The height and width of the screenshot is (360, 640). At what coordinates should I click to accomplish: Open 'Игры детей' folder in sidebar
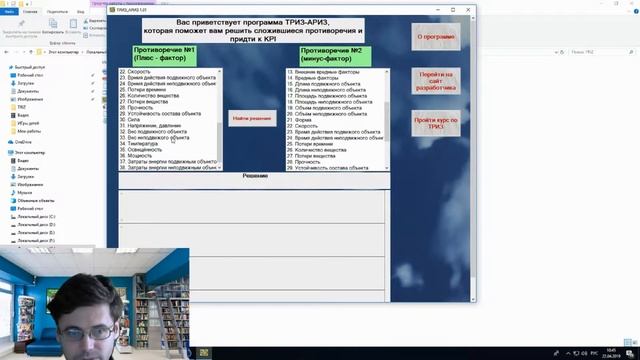(x=28, y=123)
